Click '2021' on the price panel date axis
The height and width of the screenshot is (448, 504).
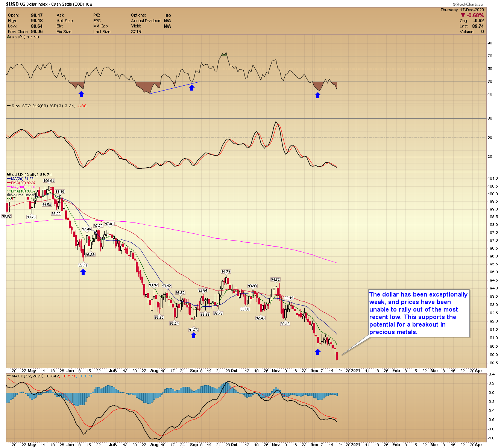pyautogui.click(x=355, y=371)
